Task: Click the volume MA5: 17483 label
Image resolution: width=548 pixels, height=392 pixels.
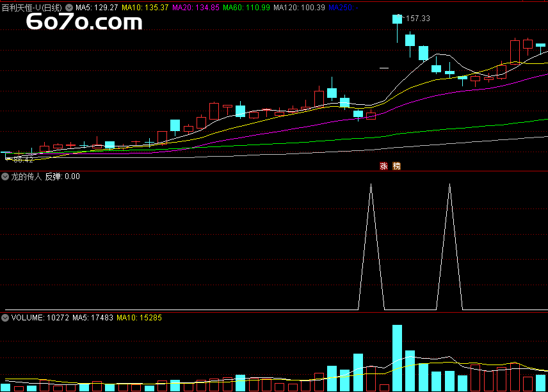Action: [x=93, y=318]
